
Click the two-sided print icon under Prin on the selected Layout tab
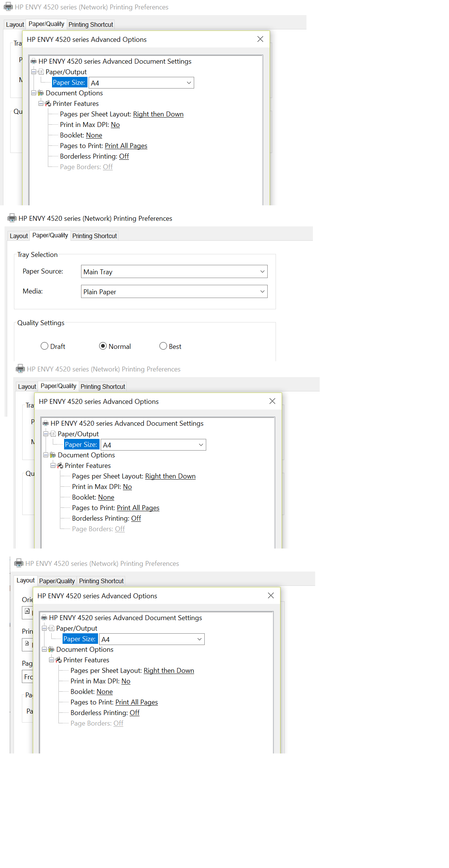pyautogui.click(x=27, y=643)
